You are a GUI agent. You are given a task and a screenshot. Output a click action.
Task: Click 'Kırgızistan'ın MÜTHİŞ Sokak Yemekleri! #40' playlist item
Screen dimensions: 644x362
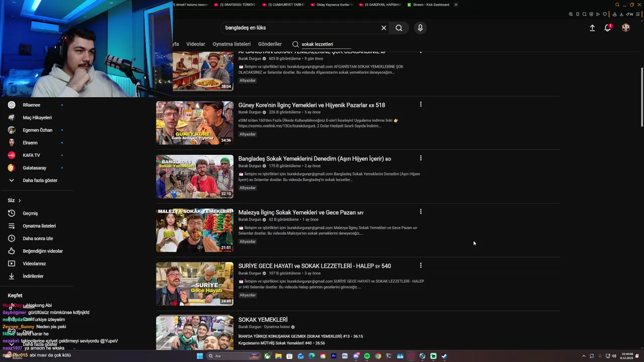(281, 343)
